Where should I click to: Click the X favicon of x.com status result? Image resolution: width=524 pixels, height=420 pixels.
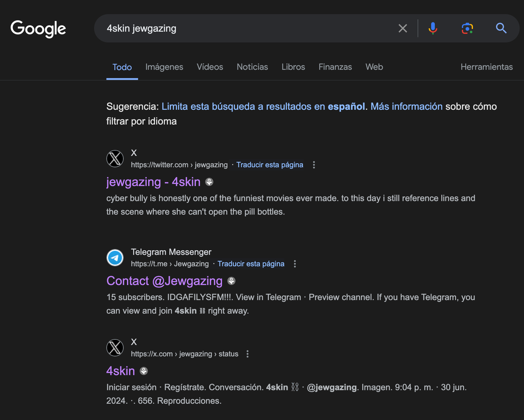[115, 348]
